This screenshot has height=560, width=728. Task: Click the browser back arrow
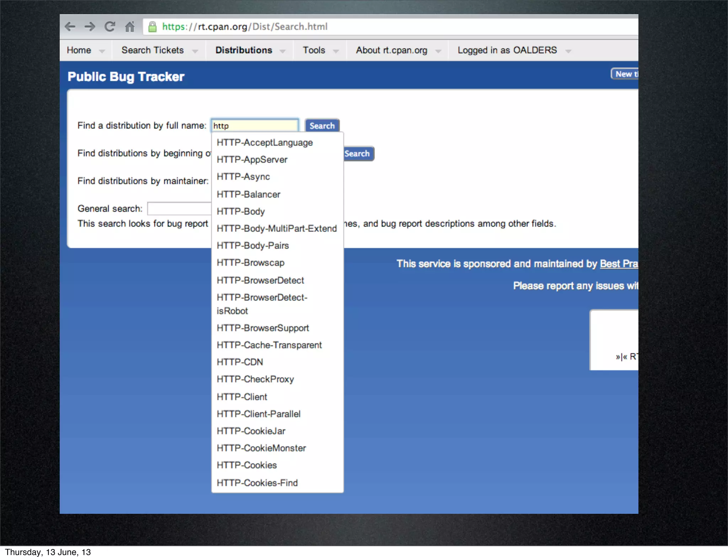click(70, 26)
